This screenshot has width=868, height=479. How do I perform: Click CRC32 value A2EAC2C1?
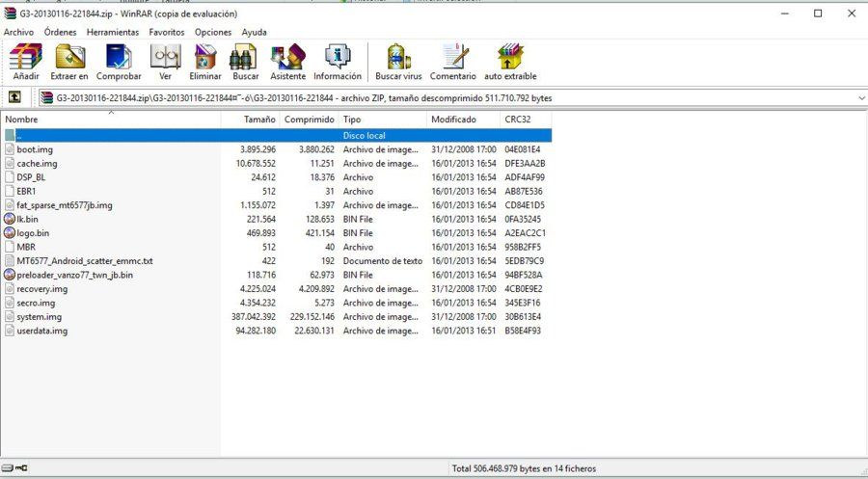(525, 233)
